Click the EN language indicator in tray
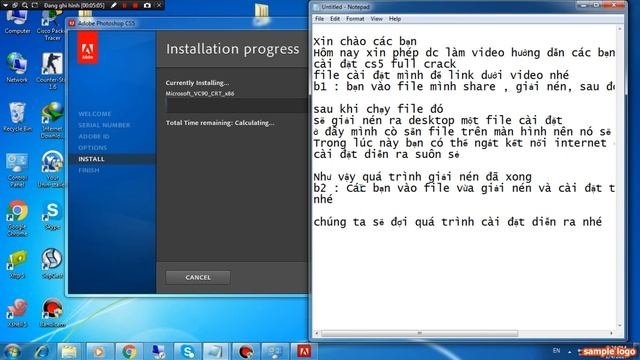 pos(556,351)
